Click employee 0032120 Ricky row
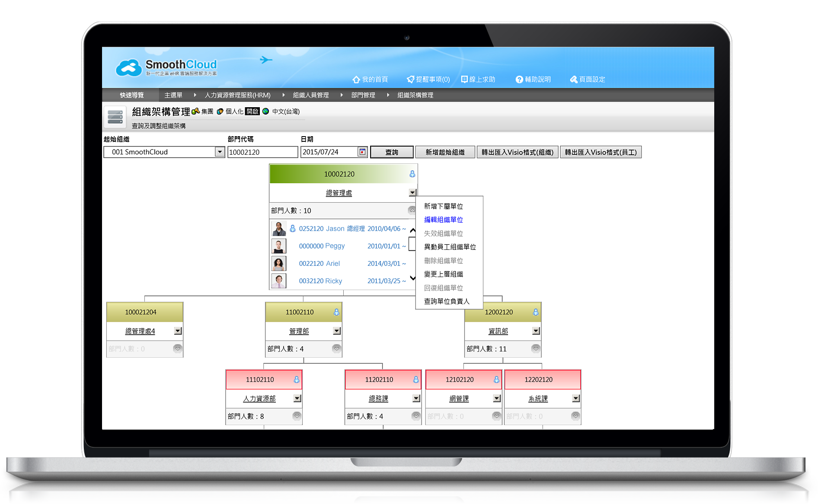Screen dimensions: 818x504 pos(339,281)
